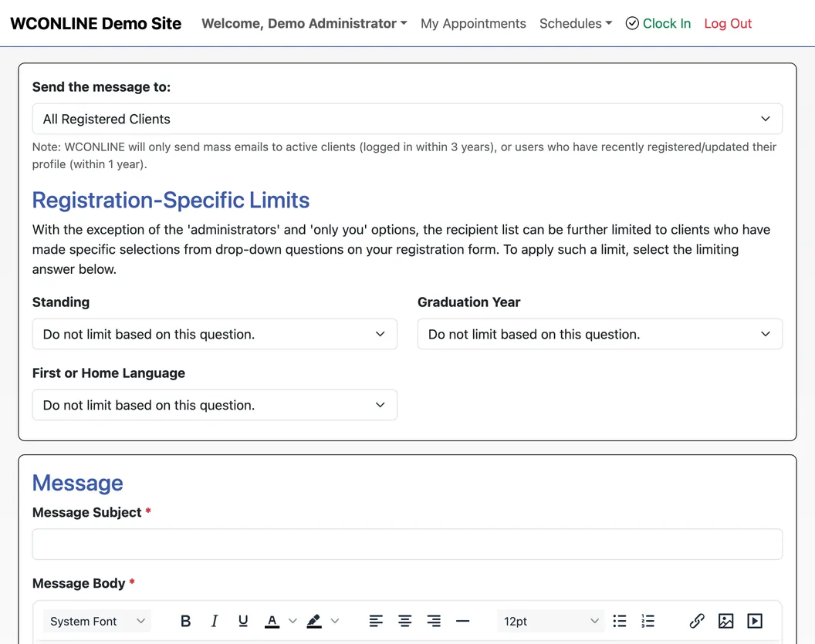Open the Standing limit dropdown
The image size is (815, 644).
pyautogui.click(x=215, y=334)
